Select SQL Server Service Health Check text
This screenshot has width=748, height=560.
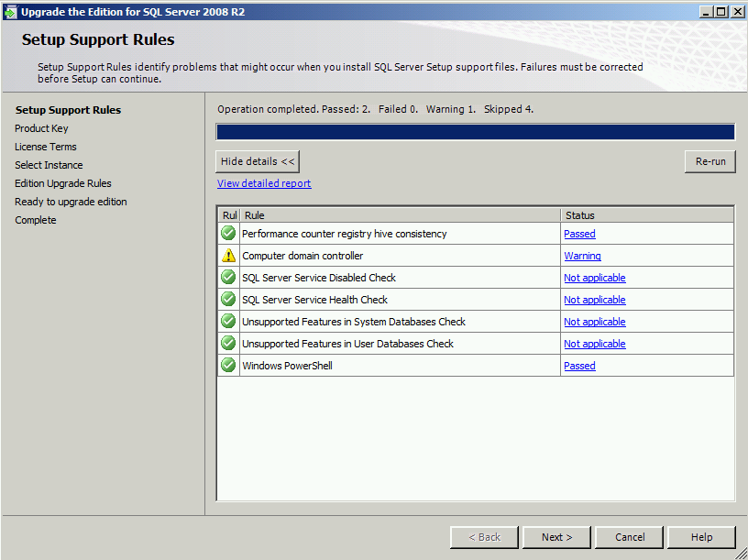314,300
